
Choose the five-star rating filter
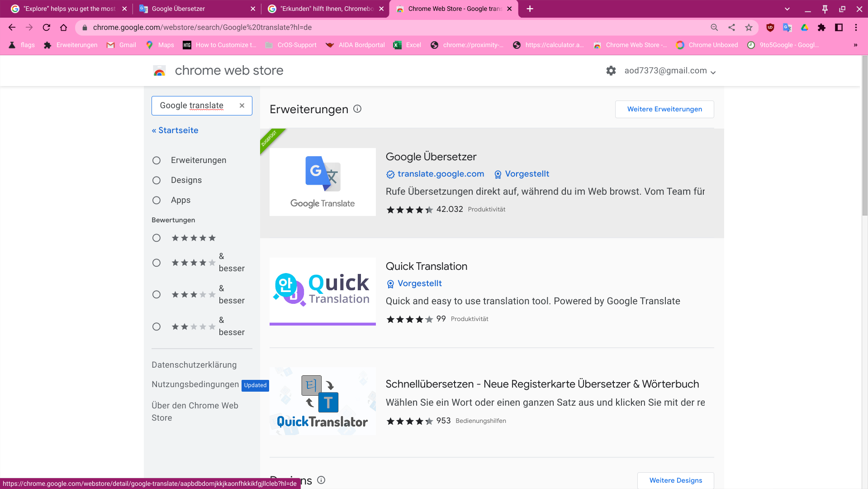(x=157, y=238)
